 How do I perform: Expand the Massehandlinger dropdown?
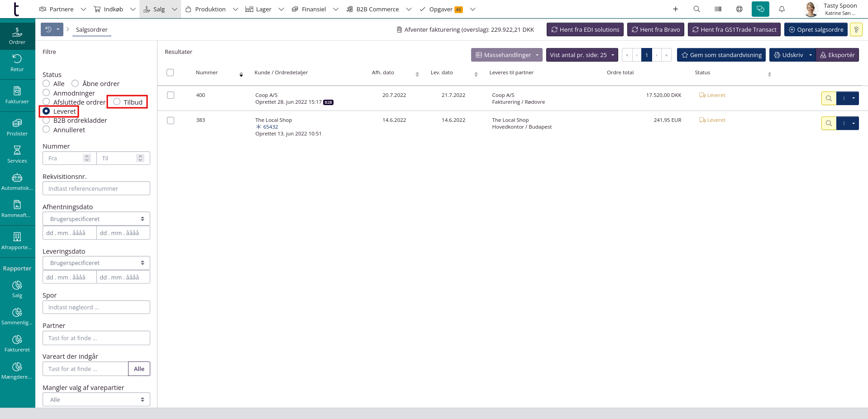[x=507, y=55]
